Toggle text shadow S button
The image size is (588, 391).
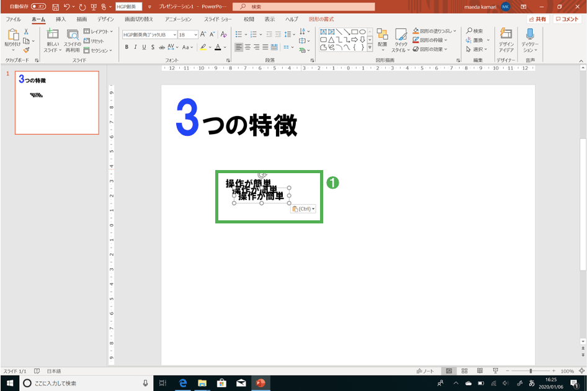pyautogui.click(x=153, y=47)
